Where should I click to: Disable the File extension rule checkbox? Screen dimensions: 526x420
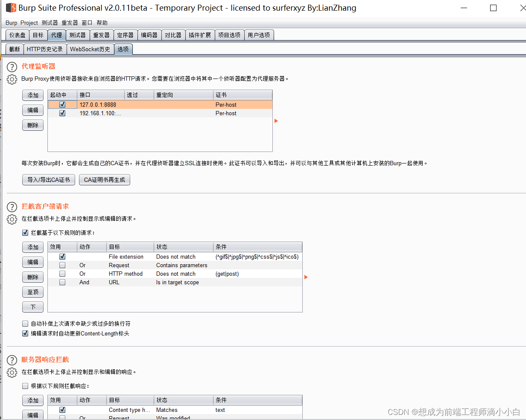pos(62,257)
